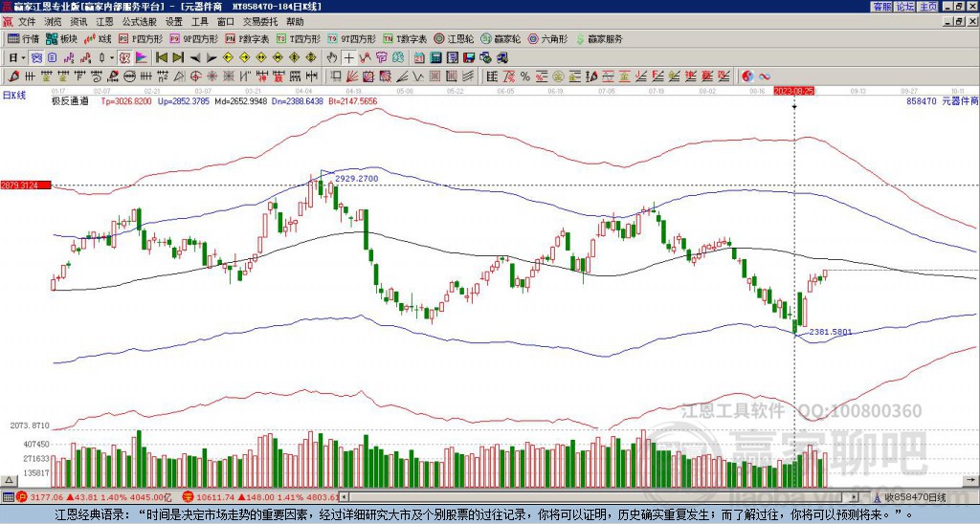Open the T四方形 tool

coord(299,38)
